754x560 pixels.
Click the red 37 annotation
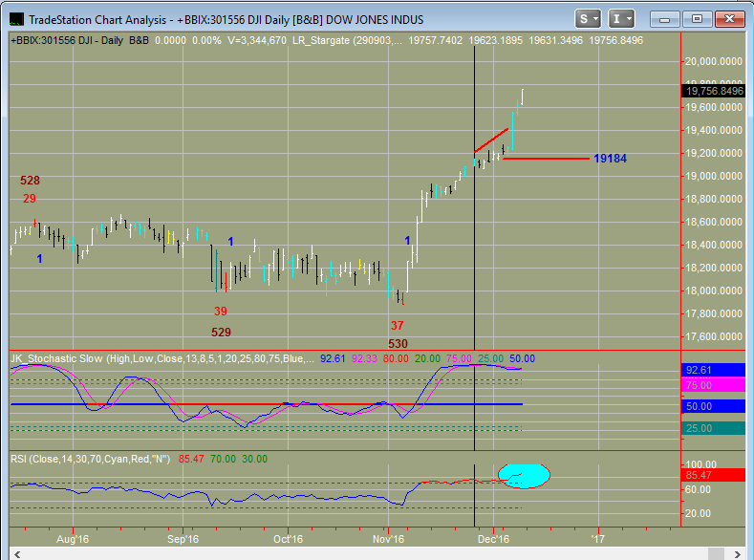pos(397,326)
